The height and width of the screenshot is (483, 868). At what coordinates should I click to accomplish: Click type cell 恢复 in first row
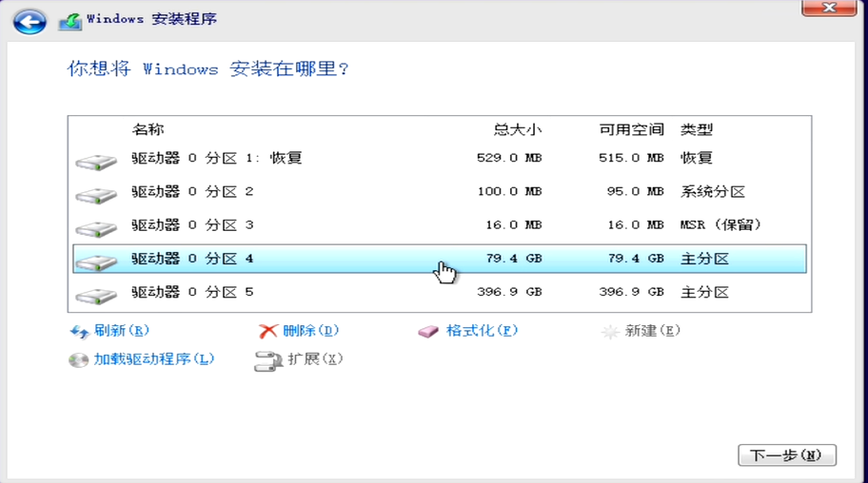(x=697, y=158)
